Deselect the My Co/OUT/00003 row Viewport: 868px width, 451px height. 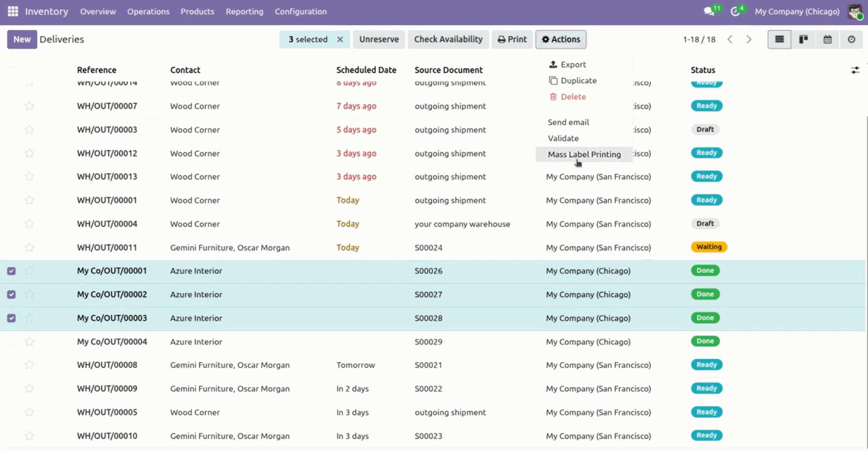point(11,318)
